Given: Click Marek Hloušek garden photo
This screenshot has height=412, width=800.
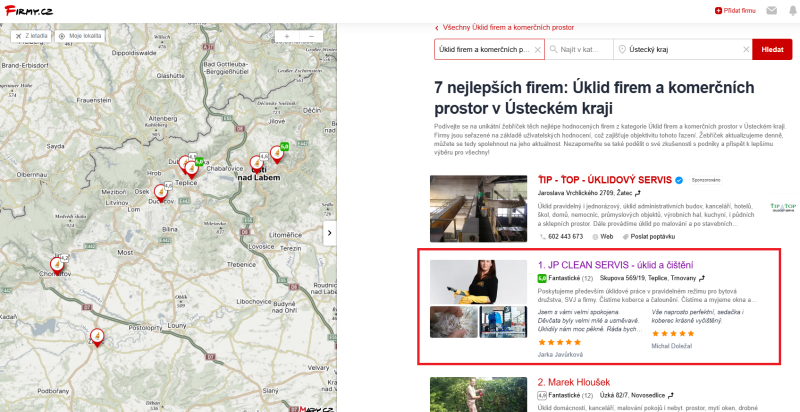Looking at the screenshot, I should [478, 395].
